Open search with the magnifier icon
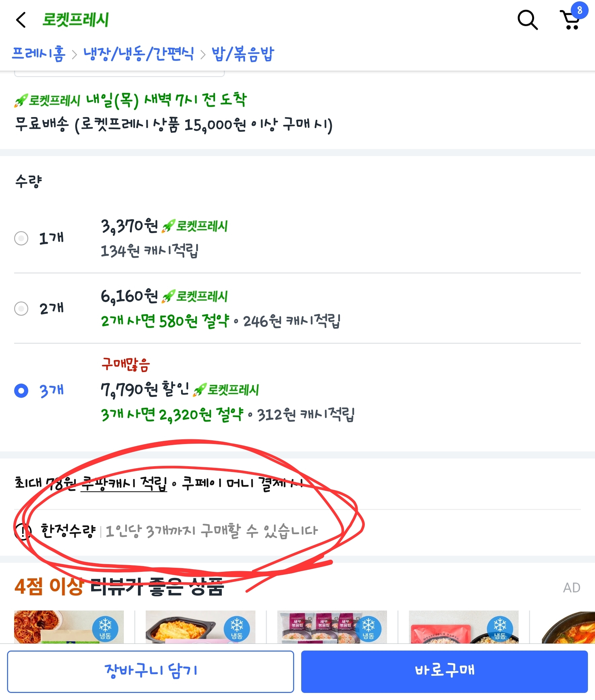 pyautogui.click(x=528, y=20)
